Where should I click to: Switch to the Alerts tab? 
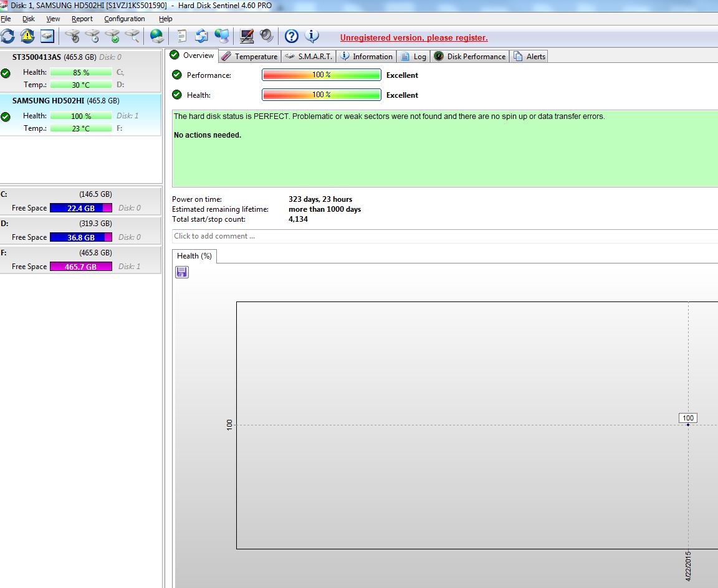(529, 56)
